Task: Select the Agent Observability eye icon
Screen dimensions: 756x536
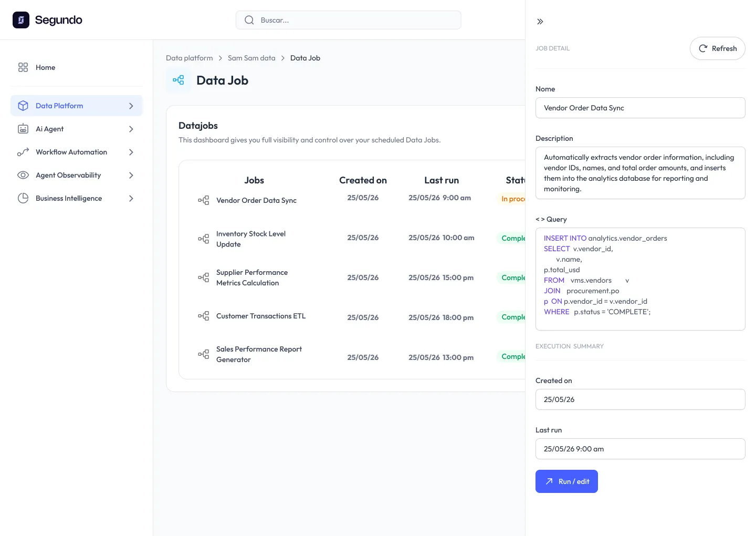Action: point(23,175)
